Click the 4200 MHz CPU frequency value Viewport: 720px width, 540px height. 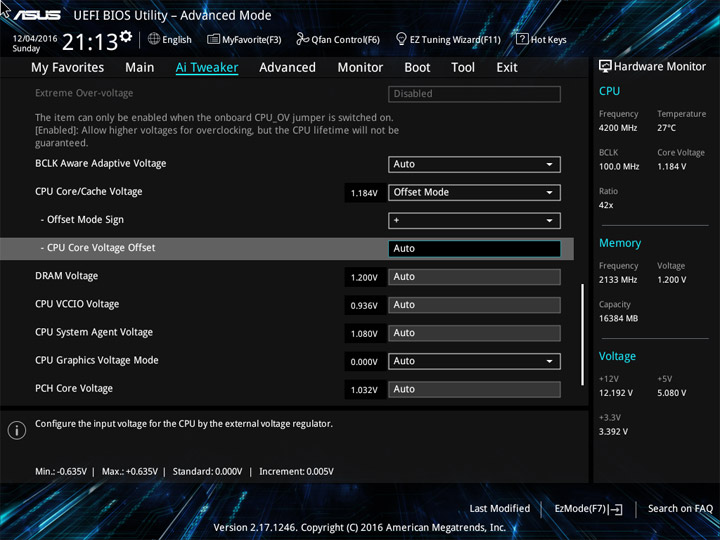(618, 128)
